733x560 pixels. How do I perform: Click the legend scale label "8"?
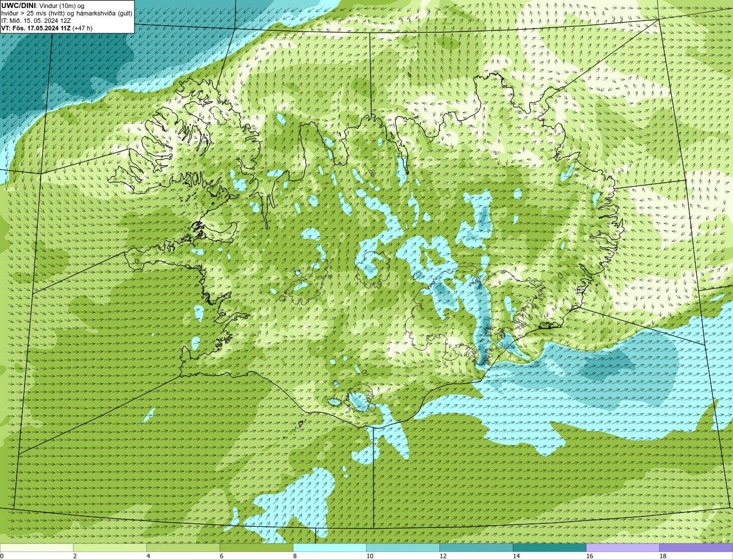tap(295, 556)
